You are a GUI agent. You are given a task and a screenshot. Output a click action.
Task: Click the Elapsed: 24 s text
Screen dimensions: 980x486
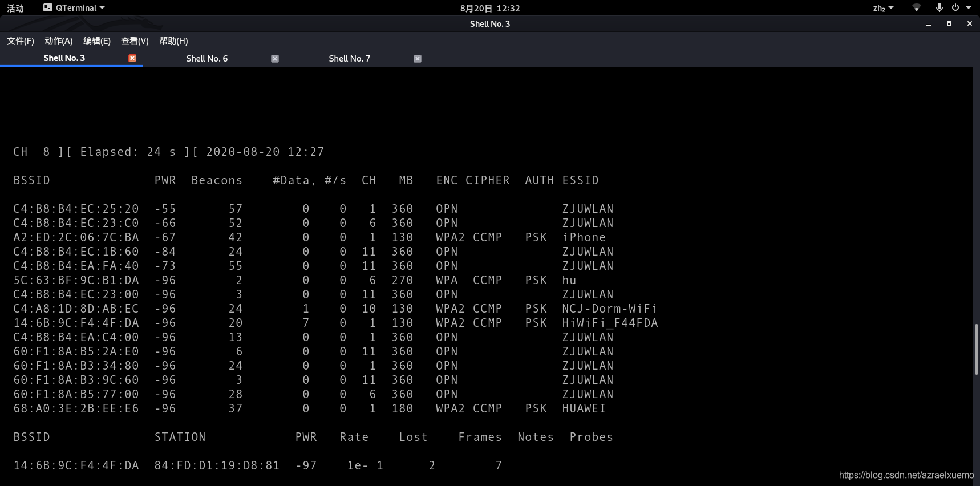pyautogui.click(x=128, y=152)
